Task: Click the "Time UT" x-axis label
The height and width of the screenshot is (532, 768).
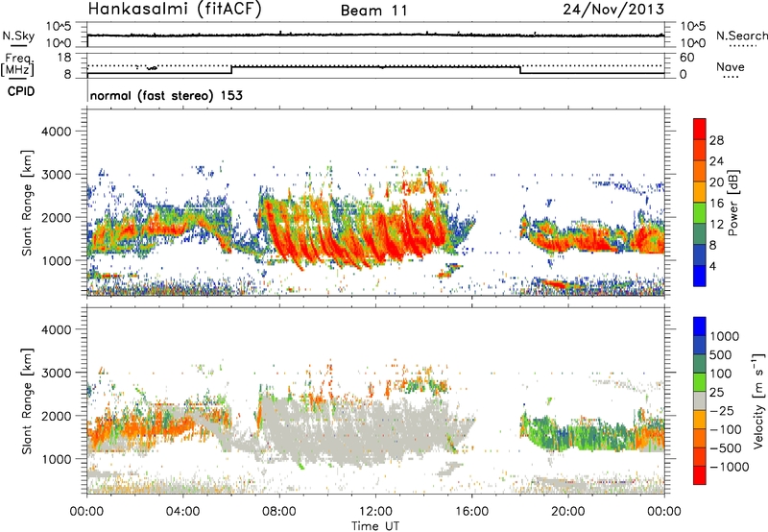Action: coord(375,525)
